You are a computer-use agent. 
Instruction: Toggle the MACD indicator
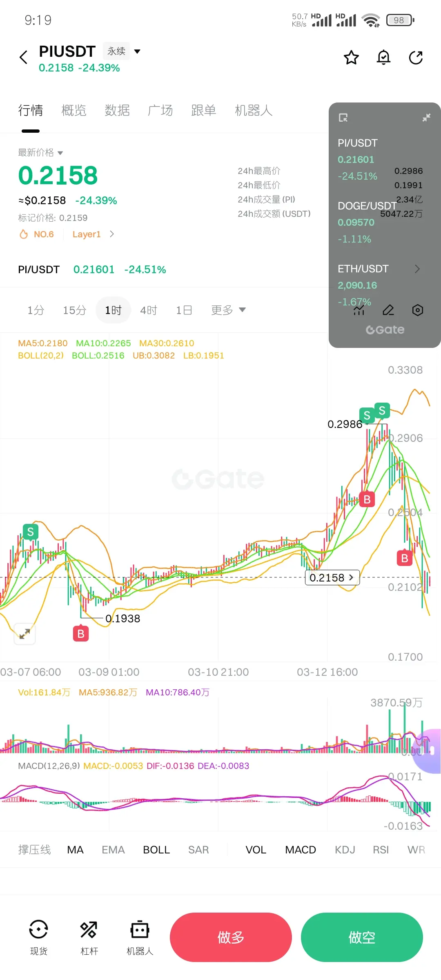(x=301, y=850)
